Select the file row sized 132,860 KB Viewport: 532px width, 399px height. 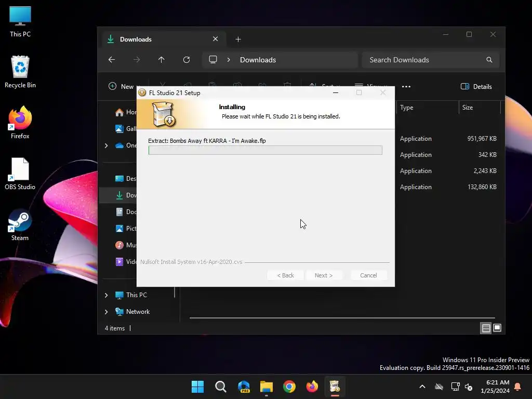pyautogui.click(x=448, y=187)
